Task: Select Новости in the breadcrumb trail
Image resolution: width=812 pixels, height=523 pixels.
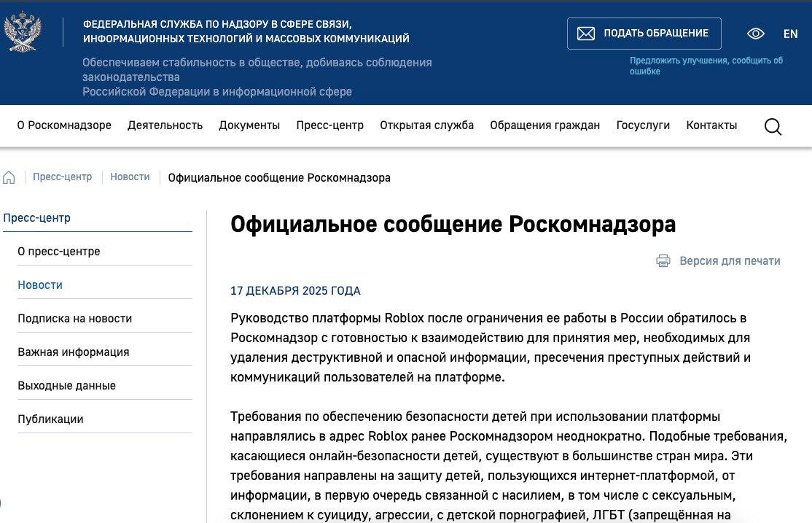Action: [x=130, y=177]
